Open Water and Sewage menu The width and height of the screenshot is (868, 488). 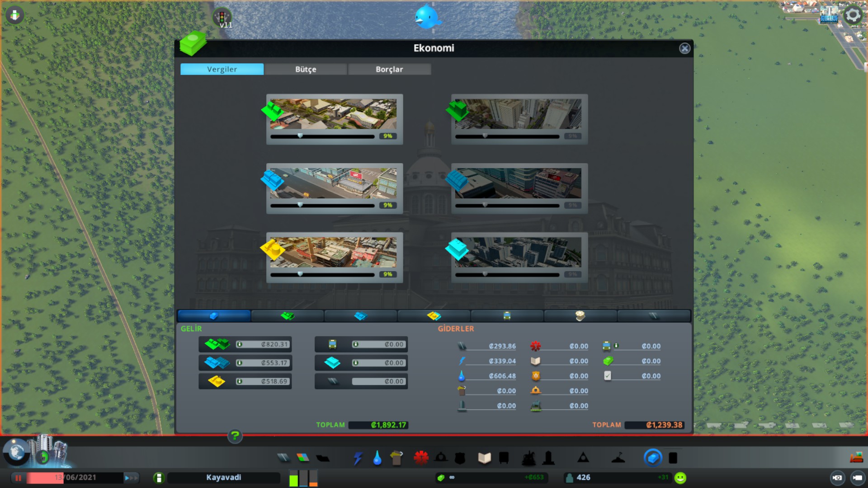377,458
